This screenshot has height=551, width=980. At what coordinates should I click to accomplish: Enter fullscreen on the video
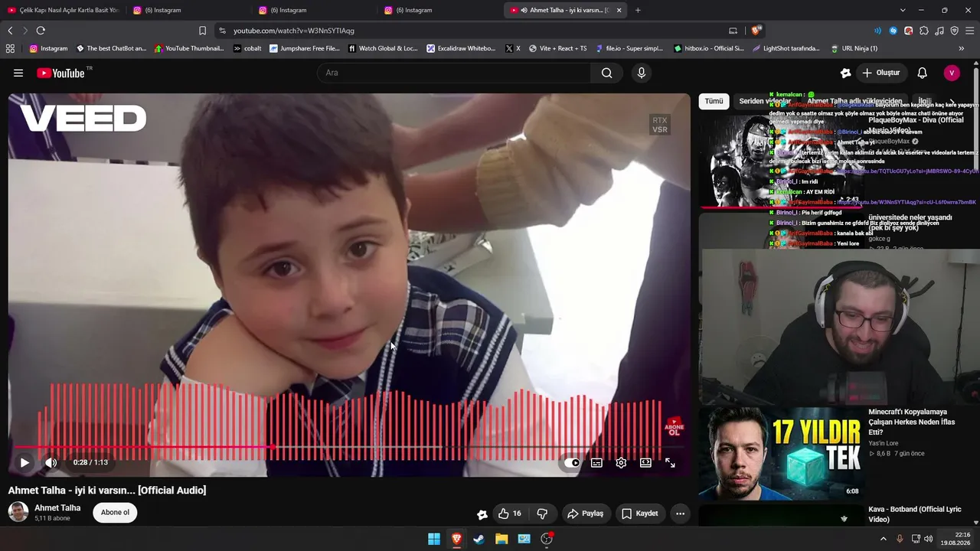coord(670,462)
